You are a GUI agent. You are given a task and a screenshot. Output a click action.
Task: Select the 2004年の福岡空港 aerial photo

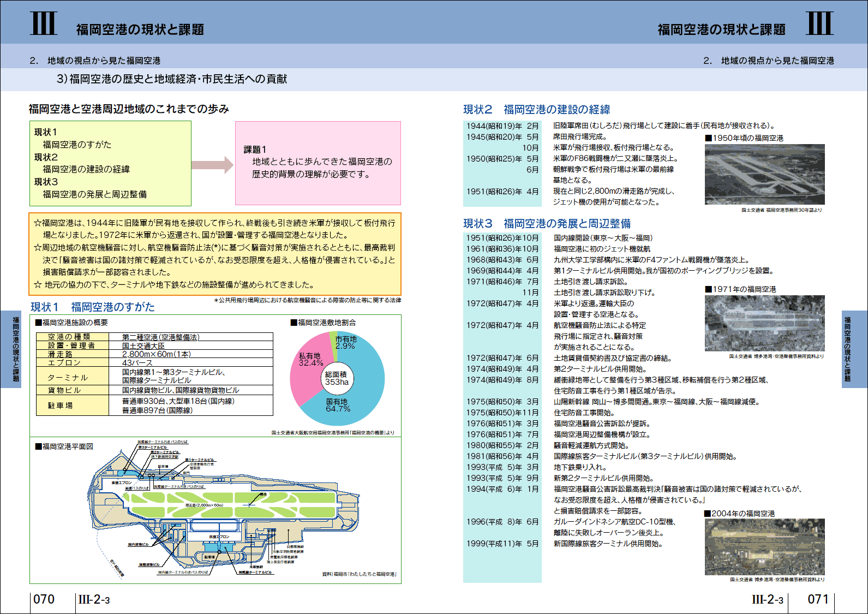point(764,547)
